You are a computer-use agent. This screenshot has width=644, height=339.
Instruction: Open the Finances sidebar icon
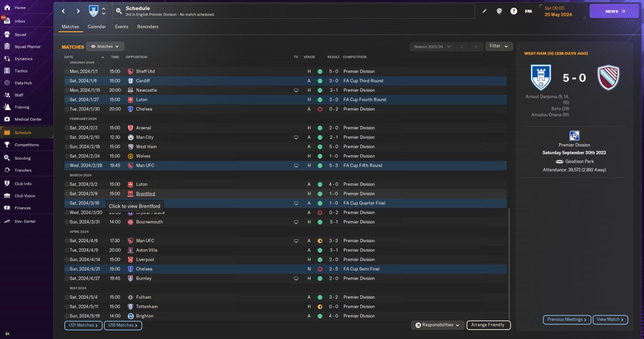point(7,208)
